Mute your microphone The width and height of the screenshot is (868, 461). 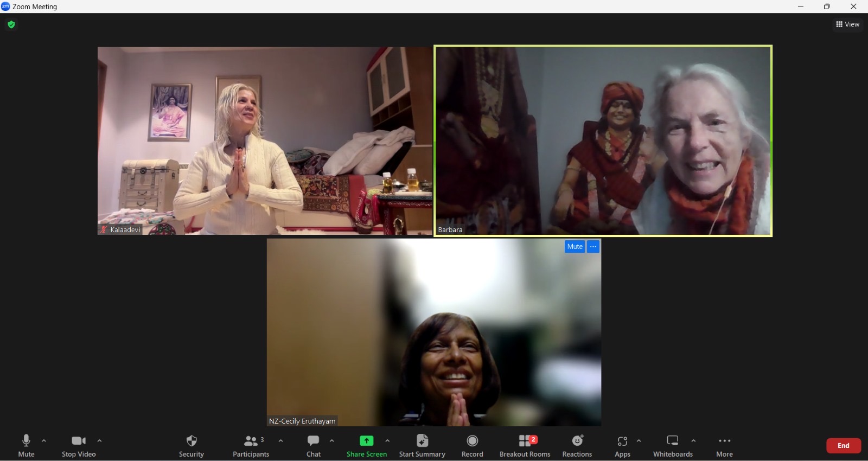[x=26, y=445]
